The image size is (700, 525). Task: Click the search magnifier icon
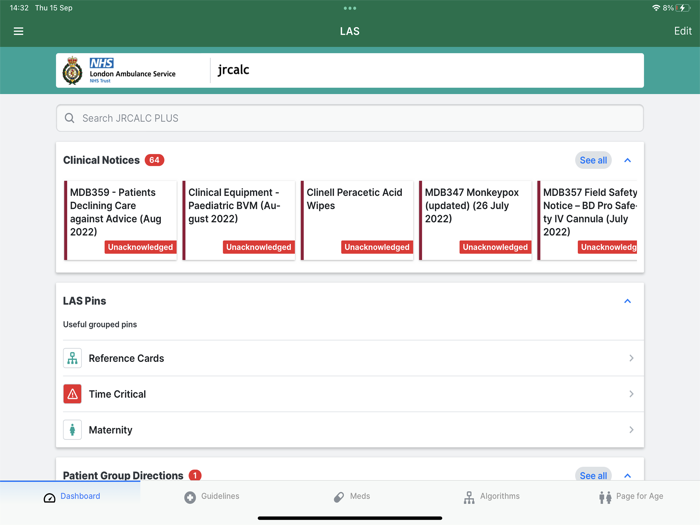click(x=69, y=118)
